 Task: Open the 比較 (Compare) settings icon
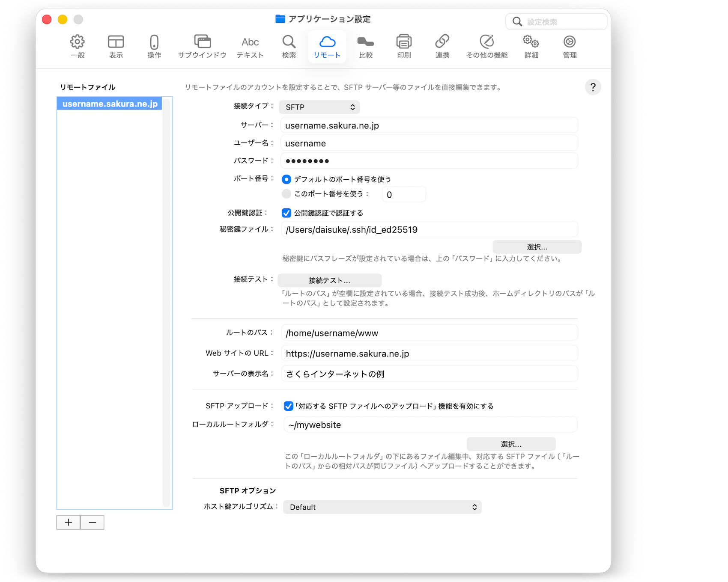[366, 46]
